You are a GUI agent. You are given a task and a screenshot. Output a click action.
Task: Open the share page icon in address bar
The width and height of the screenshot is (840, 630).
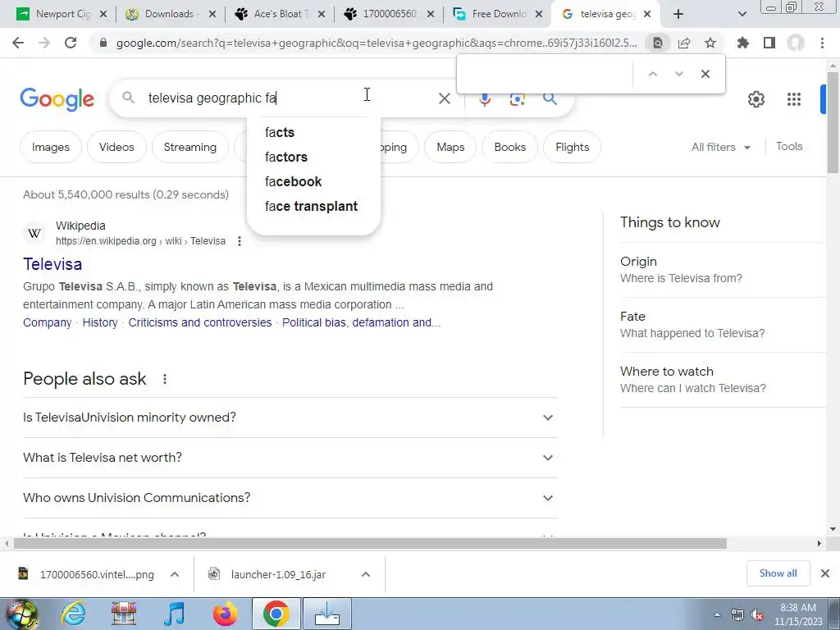684,43
